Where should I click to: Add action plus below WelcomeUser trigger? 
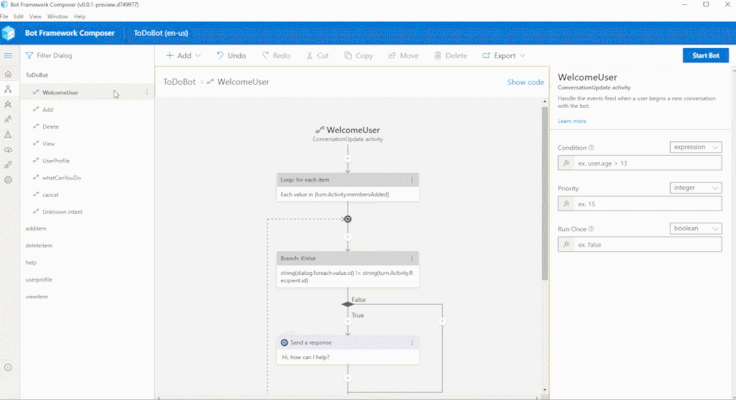[x=348, y=159]
